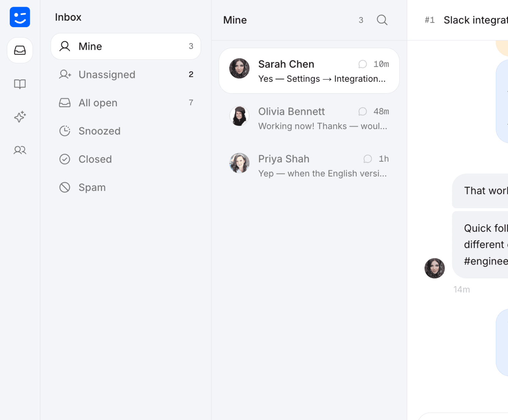Viewport: 508px width, 420px height.
Task: Click preview 'Yep — when the English versi...'
Action: [322, 174]
